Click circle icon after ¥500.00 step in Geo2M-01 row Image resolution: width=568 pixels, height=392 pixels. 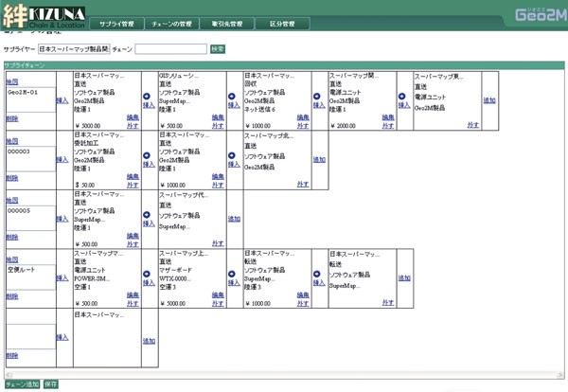tap(232, 97)
